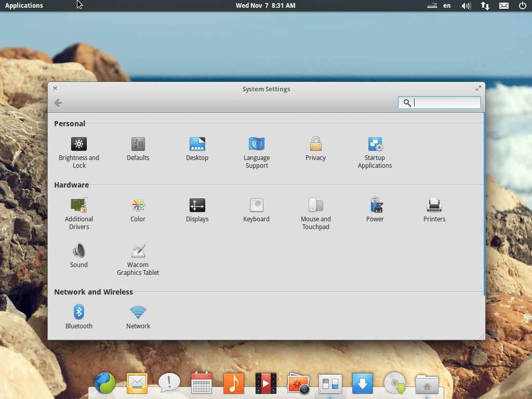Open Brightness and Lock settings
Screen dimensions: 532x399
click(79, 152)
